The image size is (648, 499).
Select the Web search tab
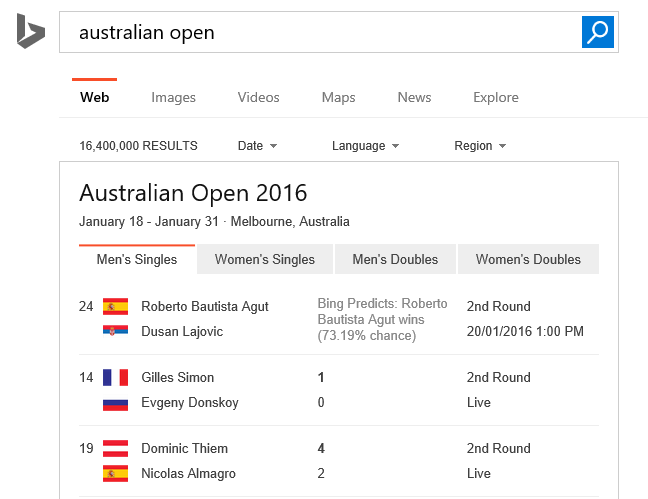(95, 97)
